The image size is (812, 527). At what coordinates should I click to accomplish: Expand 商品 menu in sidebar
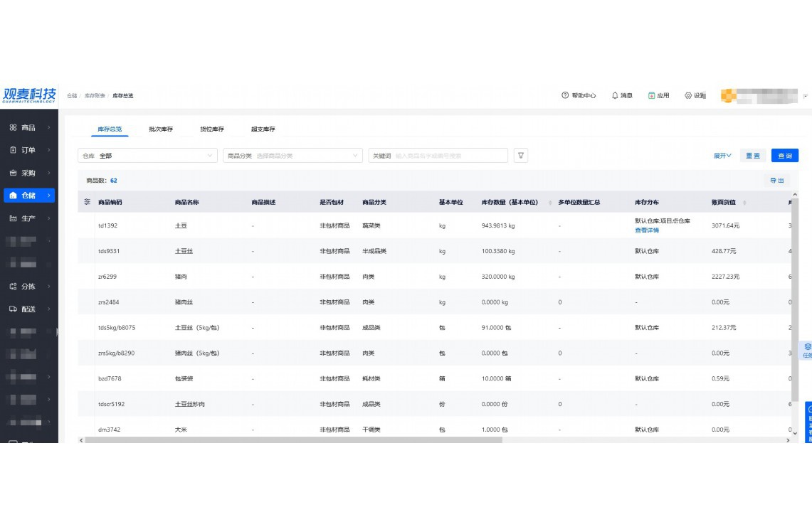coord(29,128)
